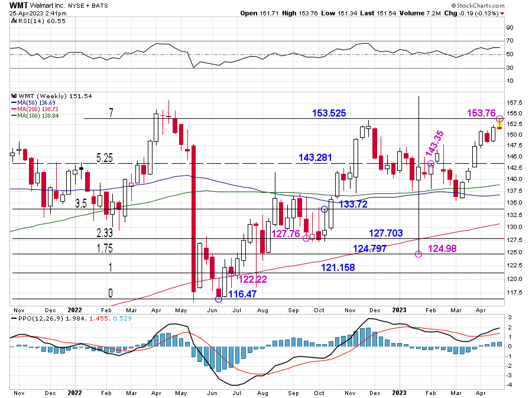This screenshot has height=398, width=532.
Task: Click the blue 127.703 level label
Action: [386, 233]
